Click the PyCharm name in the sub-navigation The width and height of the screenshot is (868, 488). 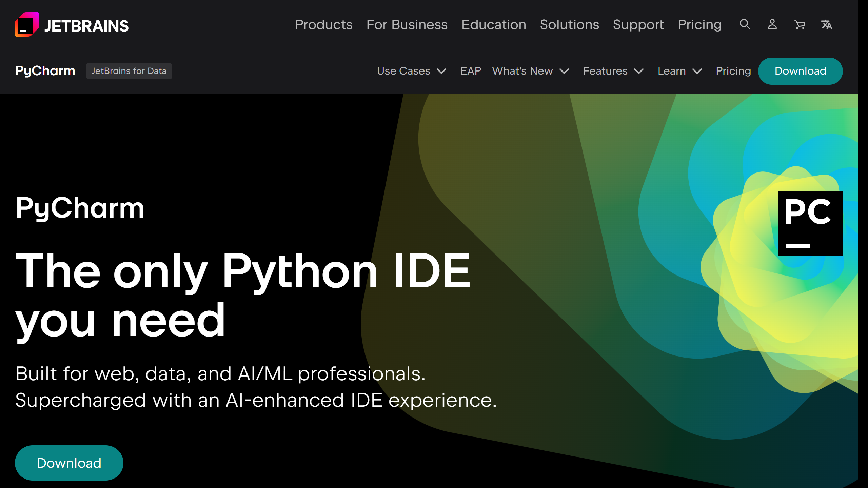pos(45,71)
